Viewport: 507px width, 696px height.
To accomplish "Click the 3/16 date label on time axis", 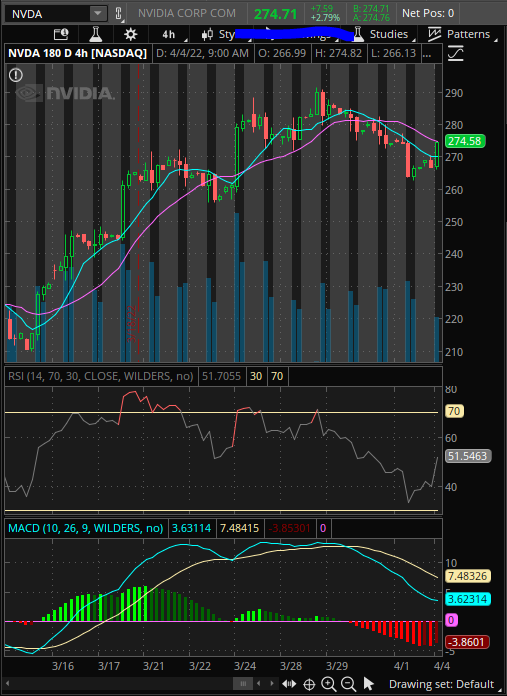I will [x=63, y=666].
